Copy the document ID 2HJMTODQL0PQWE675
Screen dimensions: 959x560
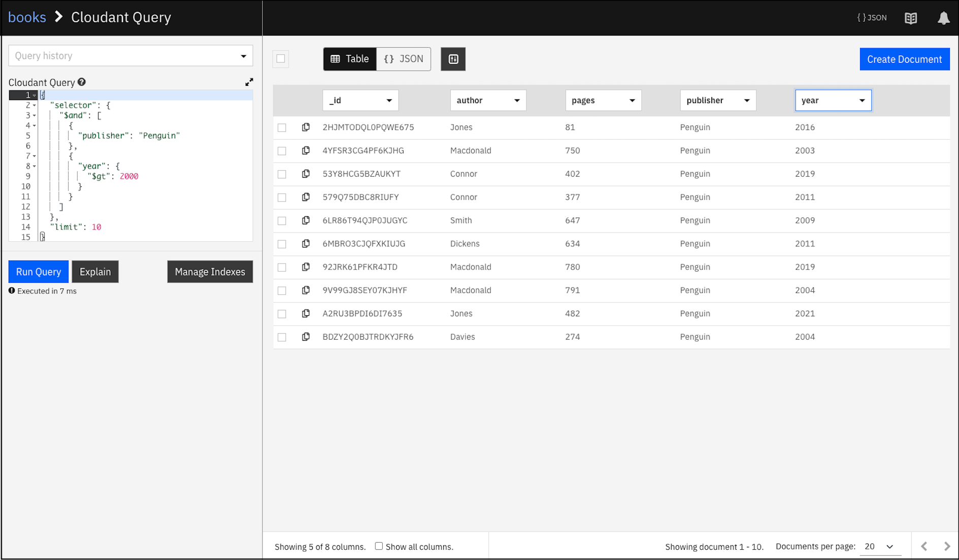coord(306,127)
